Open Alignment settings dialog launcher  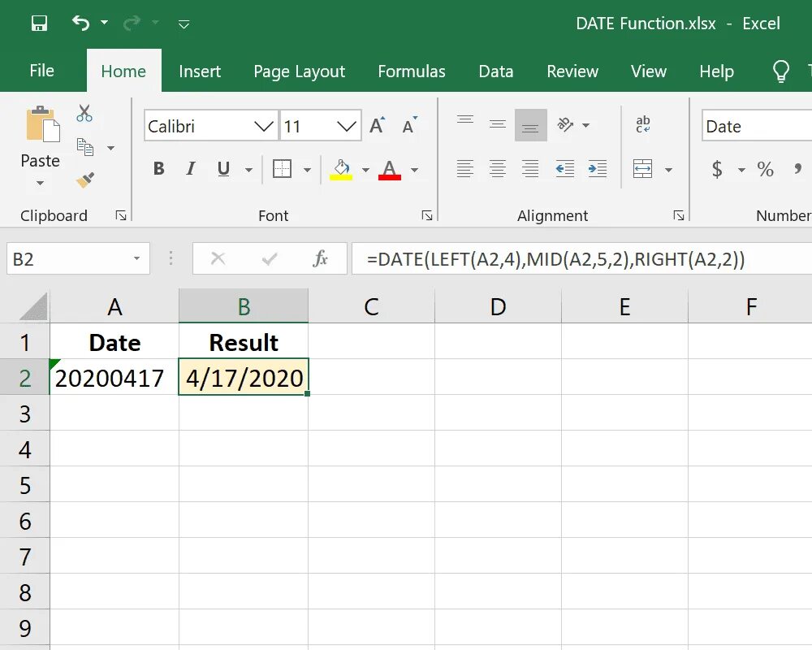pos(678,215)
